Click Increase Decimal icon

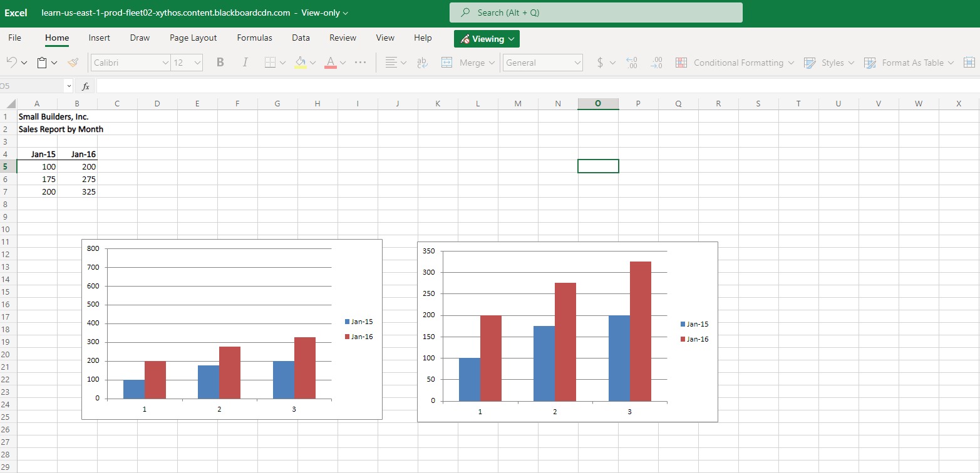[x=632, y=63]
